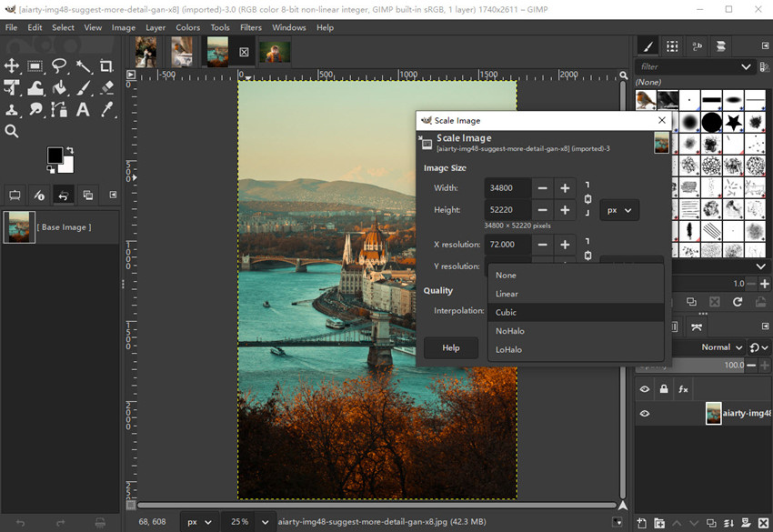This screenshot has width=773, height=532.
Task: Toggle visibility of the aiarty-img48 layer
Action: coord(645,413)
